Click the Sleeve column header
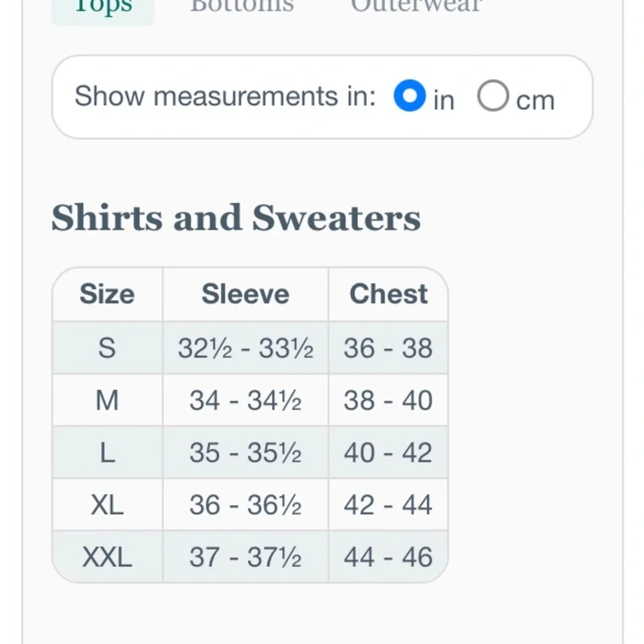 point(245,294)
